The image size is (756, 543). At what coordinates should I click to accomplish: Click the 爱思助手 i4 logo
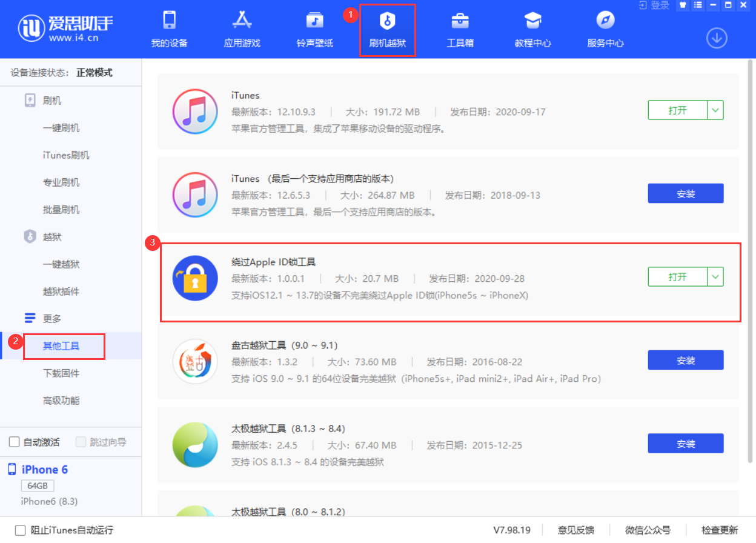[x=65, y=28]
